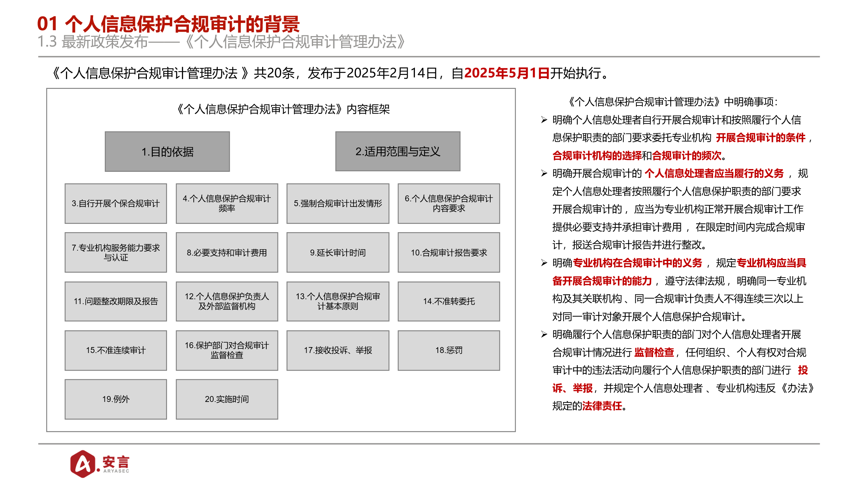
Task: Click arrow bullet before 明确专业机构在合规审计中的义务
Action: 544,263
